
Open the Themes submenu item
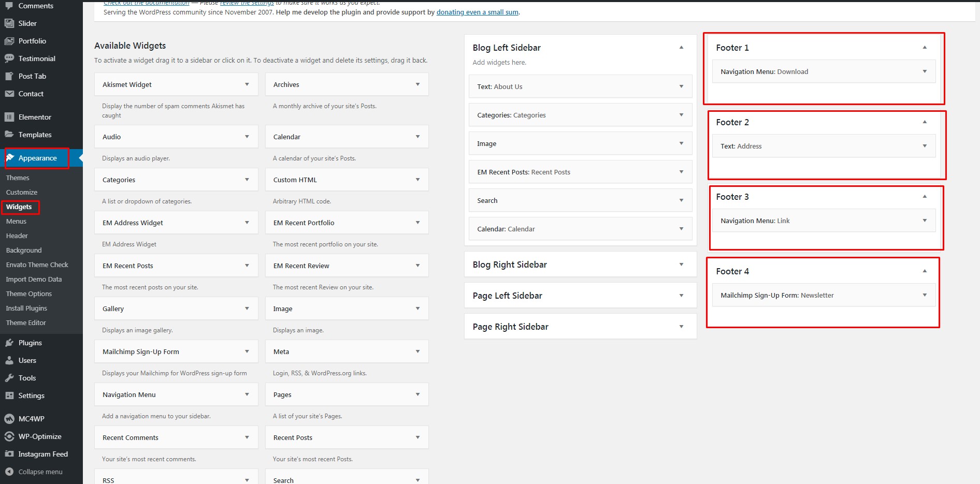(x=18, y=178)
